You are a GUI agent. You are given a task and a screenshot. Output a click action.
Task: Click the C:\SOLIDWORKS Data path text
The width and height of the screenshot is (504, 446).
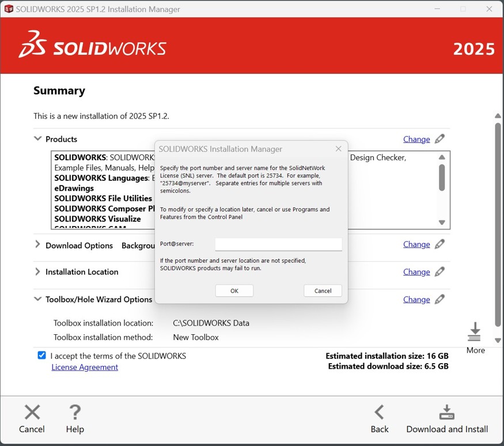point(211,323)
